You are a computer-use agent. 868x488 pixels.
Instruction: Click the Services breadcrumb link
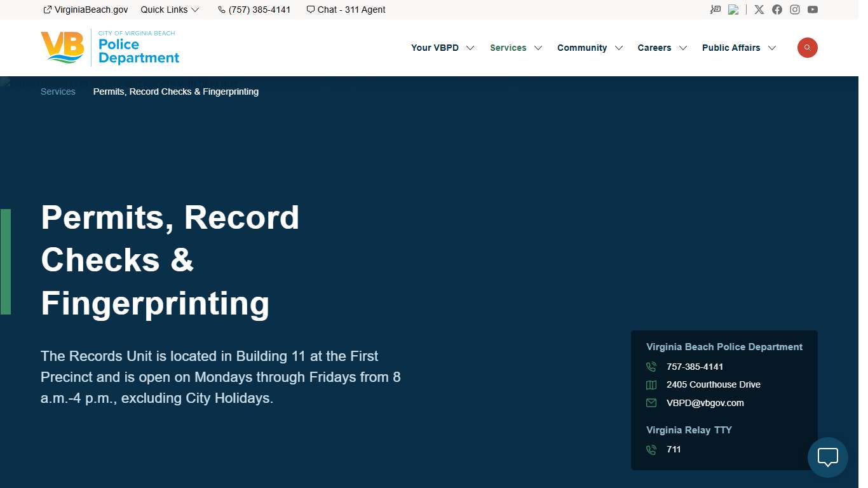(58, 91)
